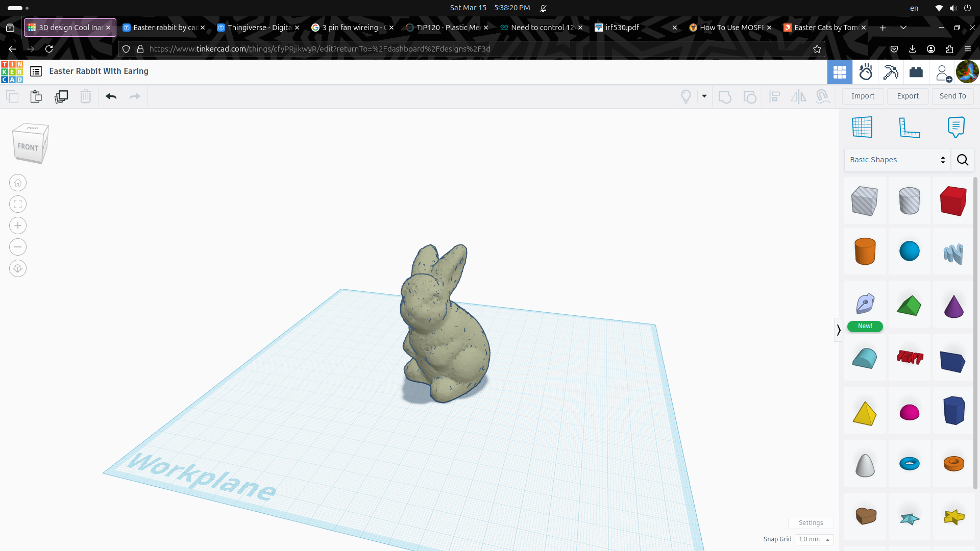The image size is (980, 551).
Task: Click the Tinkercad logo
Action: 12,72
